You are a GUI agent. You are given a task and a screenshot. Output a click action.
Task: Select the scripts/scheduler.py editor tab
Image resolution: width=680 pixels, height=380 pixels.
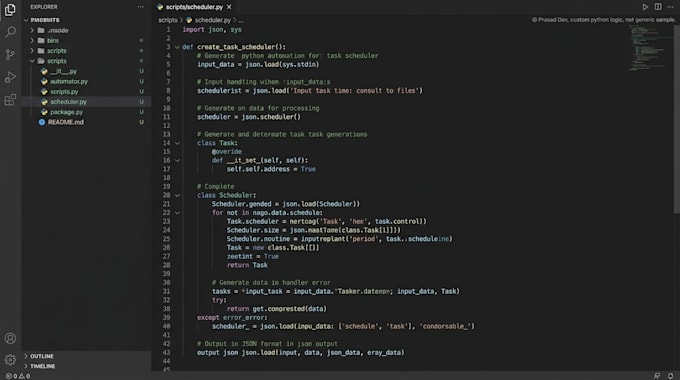tap(194, 7)
